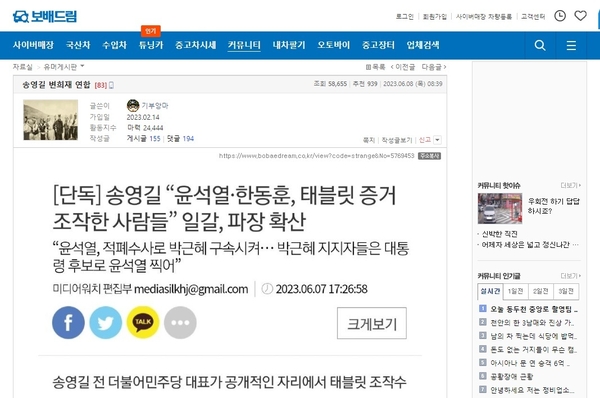Share article via KakaoTalk icon
Image resolution: width=600 pixels, height=398 pixels.
(143, 323)
